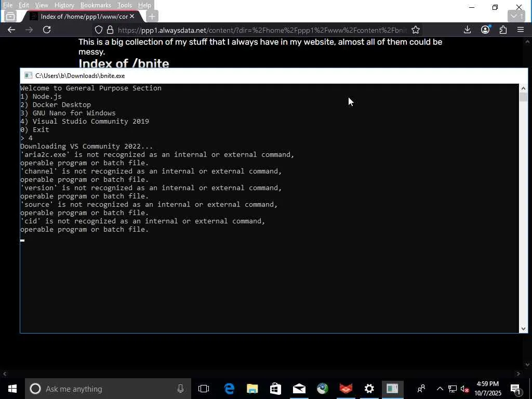The image size is (532, 399).
Task: Click 'Welcome to General Purpose Section' text
Action: [x=91, y=88]
